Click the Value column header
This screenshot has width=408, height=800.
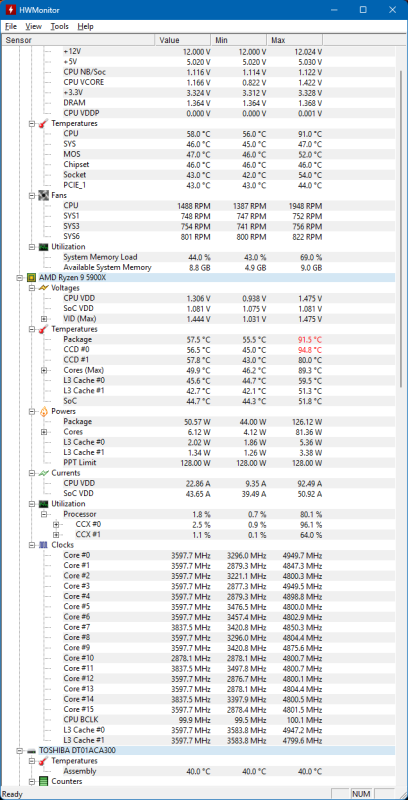point(183,40)
